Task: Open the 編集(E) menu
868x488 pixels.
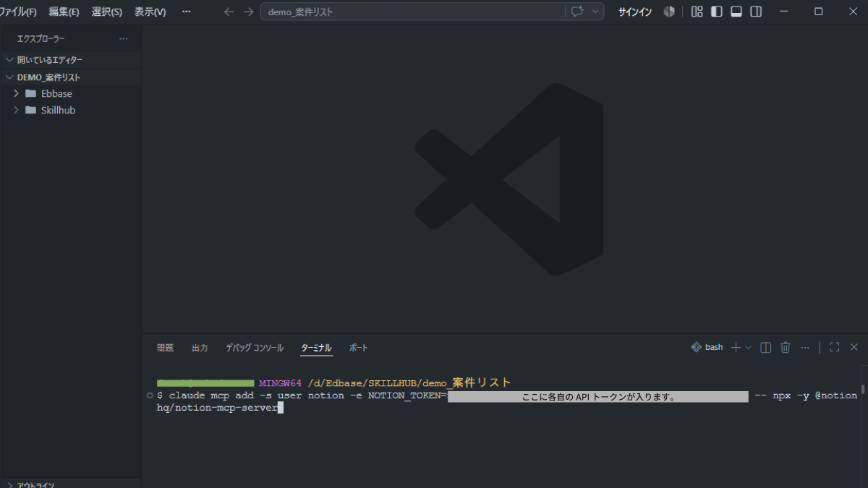Action: (x=64, y=12)
